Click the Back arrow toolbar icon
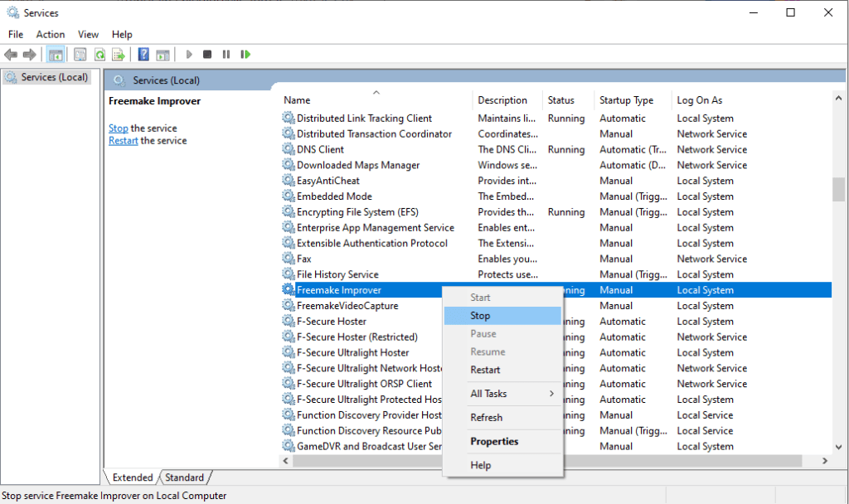This screenshot has width=849, height=504. tap(11, 55)
